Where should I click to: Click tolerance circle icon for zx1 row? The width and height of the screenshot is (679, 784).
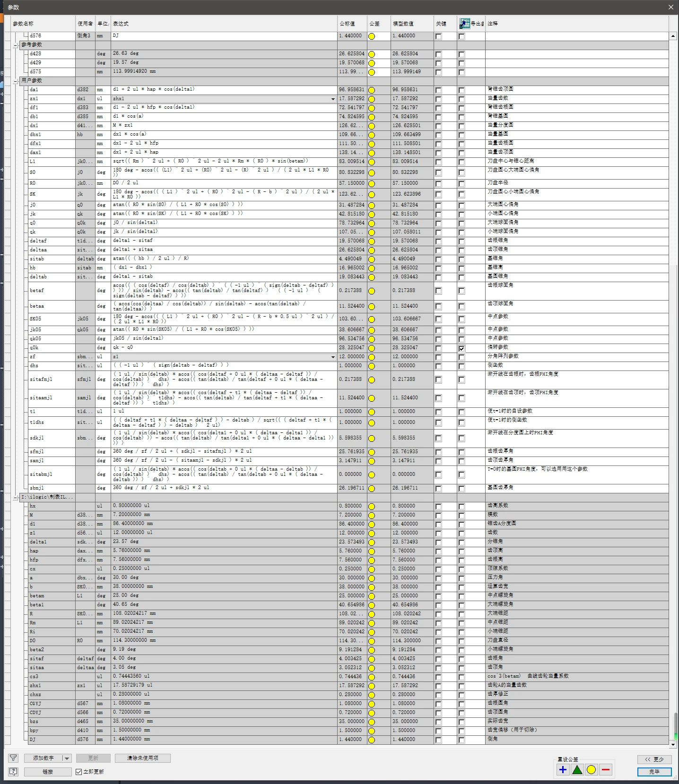372,99
